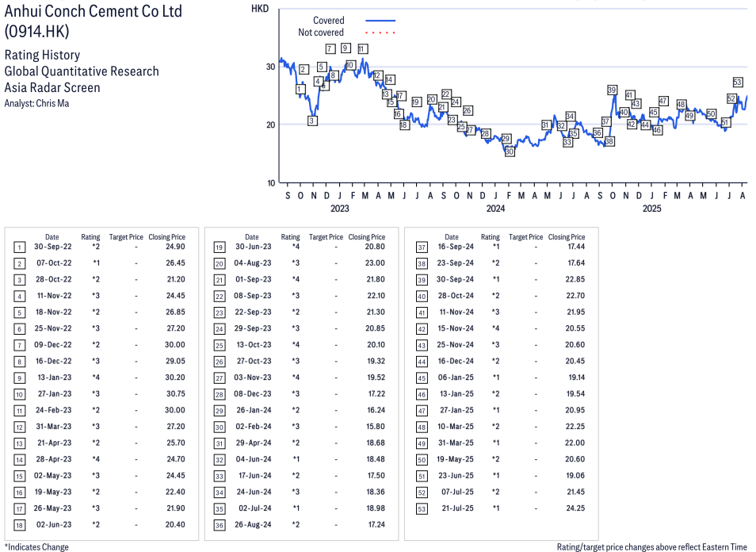Click the ticker text (0914.HK)
The image size is (756, 552).
[x=36, y=32]
